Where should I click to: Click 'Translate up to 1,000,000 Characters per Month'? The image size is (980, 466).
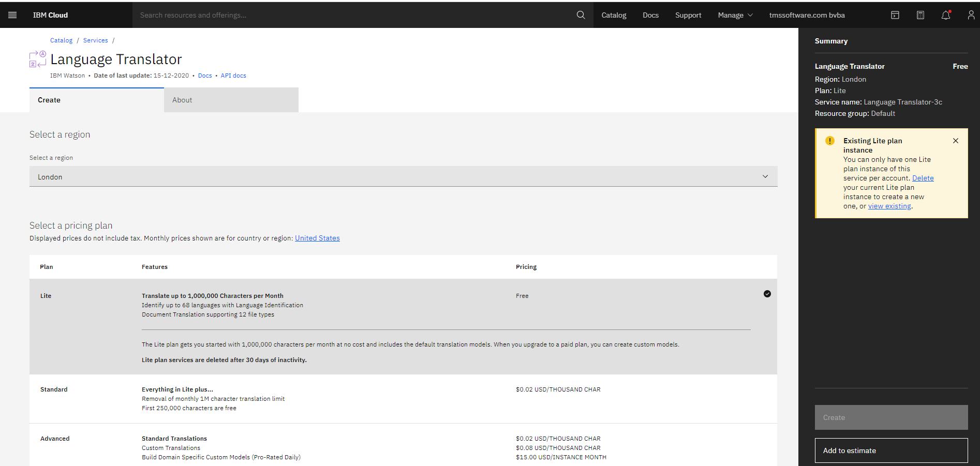(213, 296)
